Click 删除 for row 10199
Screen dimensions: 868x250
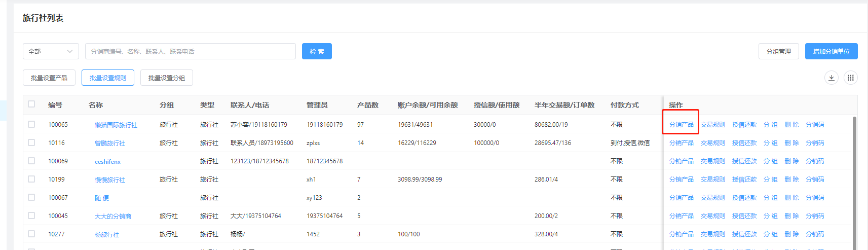pyautogui.click(x=791, y=180)
